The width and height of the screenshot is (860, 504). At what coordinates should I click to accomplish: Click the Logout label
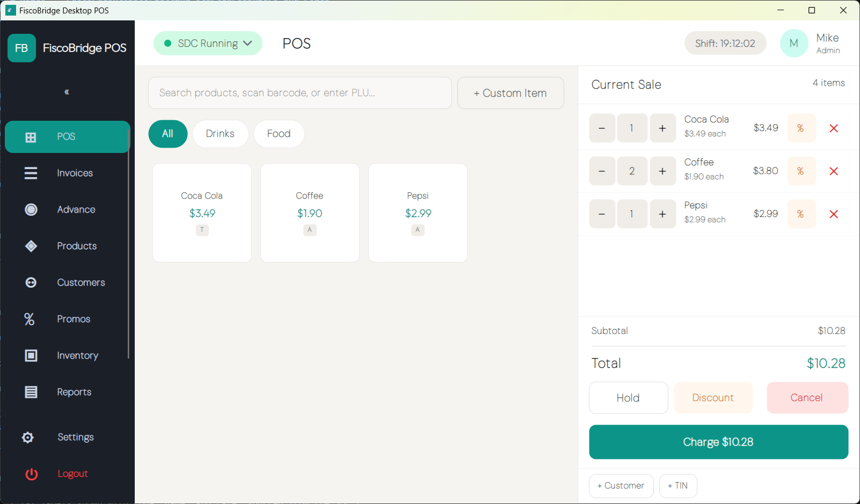click(72, 474)
